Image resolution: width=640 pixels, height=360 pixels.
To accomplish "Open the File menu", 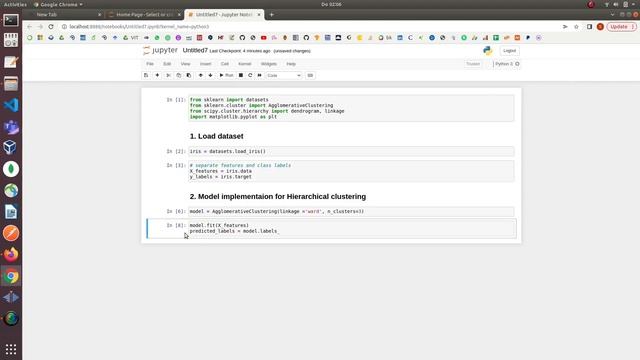I will [150, 64].
